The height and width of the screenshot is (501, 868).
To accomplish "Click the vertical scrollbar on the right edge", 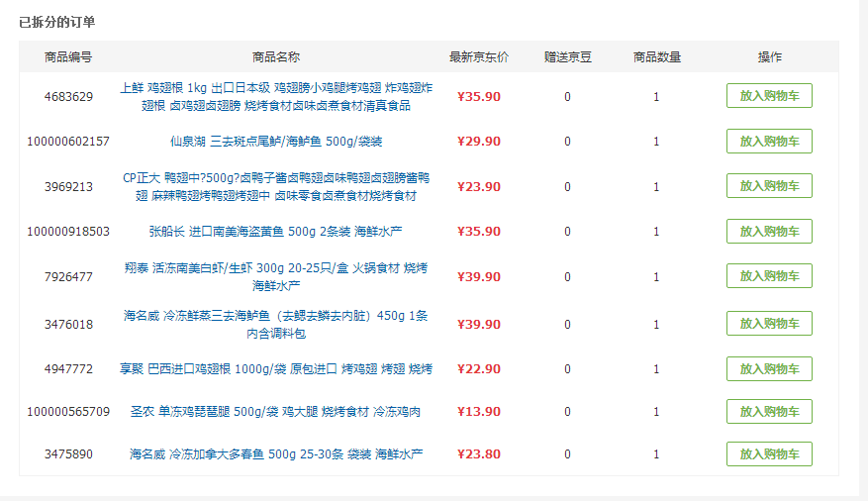I will 864,250.
